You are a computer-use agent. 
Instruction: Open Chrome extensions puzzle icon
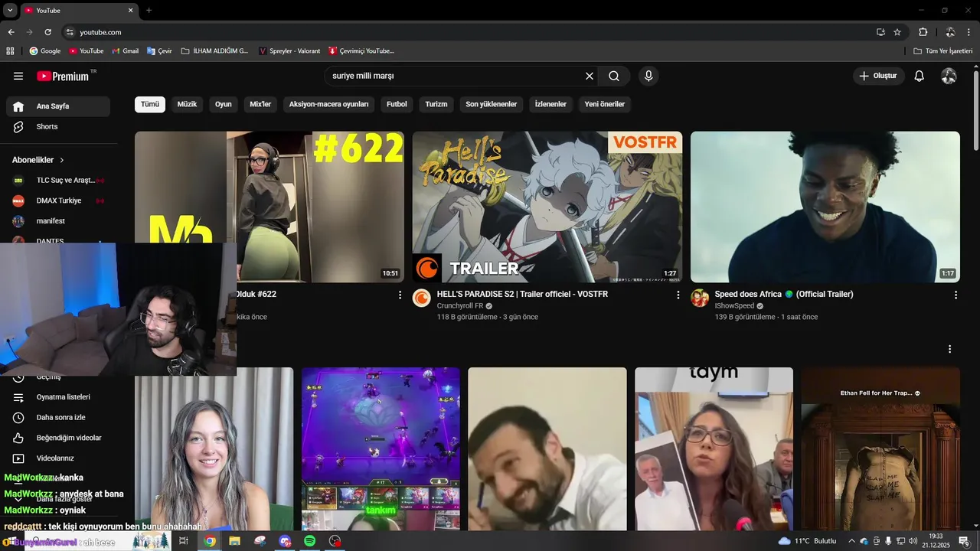pos(923,32)
